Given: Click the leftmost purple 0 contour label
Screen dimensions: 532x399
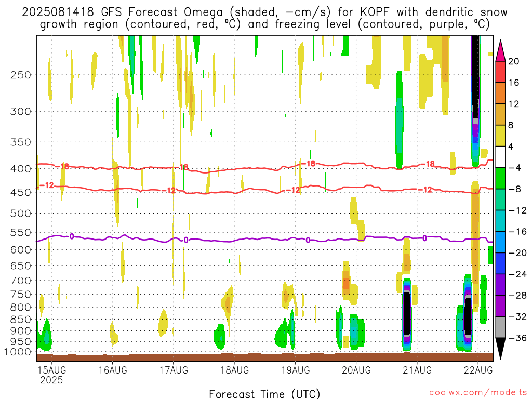Looking at the screenshot, I should point(72,236).
